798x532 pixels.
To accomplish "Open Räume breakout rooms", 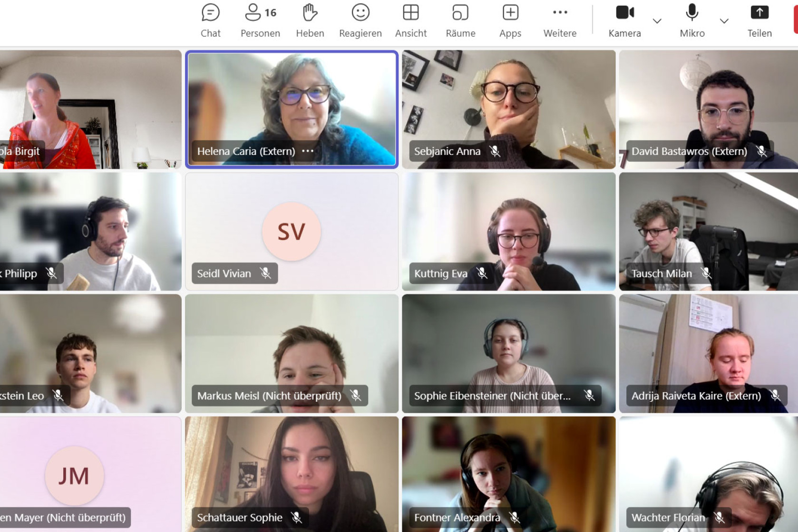I will (x=460, y=20).
